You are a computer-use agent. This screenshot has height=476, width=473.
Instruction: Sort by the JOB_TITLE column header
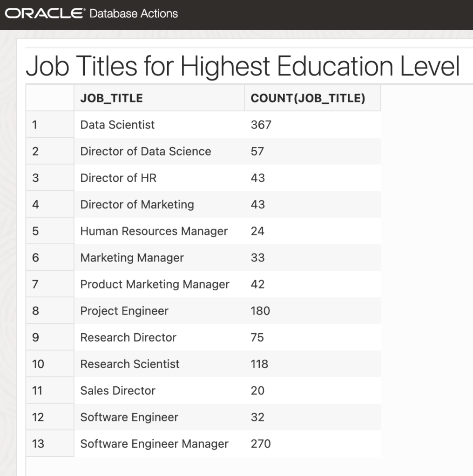pyautogui.click(x=112, y=98)
